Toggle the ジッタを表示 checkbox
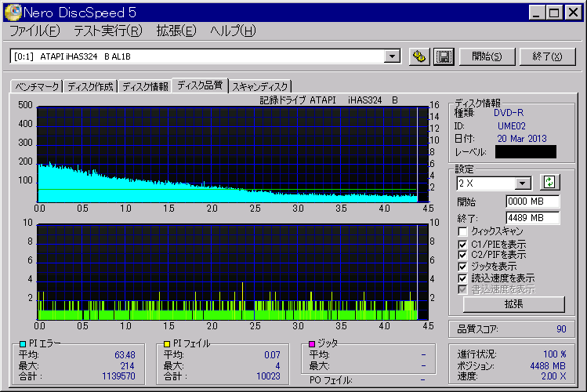 [x=462, y=267]
